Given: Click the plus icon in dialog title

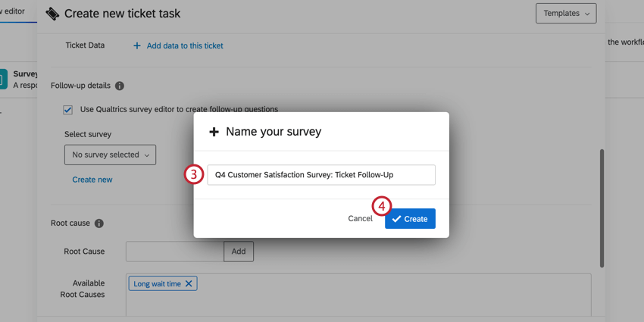Looking at the screenshot, I should tap(214, 132).
